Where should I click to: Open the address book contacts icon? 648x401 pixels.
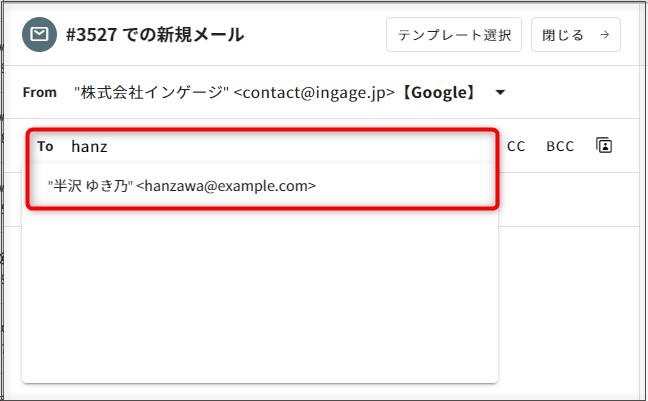(x=603, y=146)
